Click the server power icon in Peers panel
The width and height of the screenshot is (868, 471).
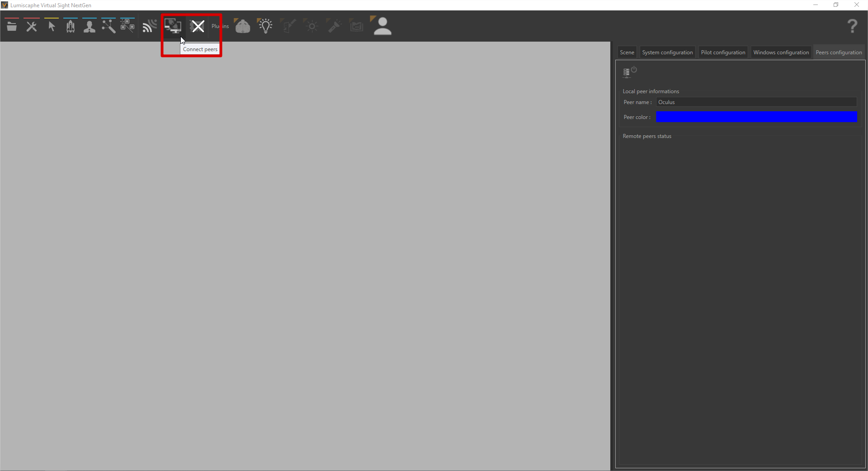coord(629,71)
